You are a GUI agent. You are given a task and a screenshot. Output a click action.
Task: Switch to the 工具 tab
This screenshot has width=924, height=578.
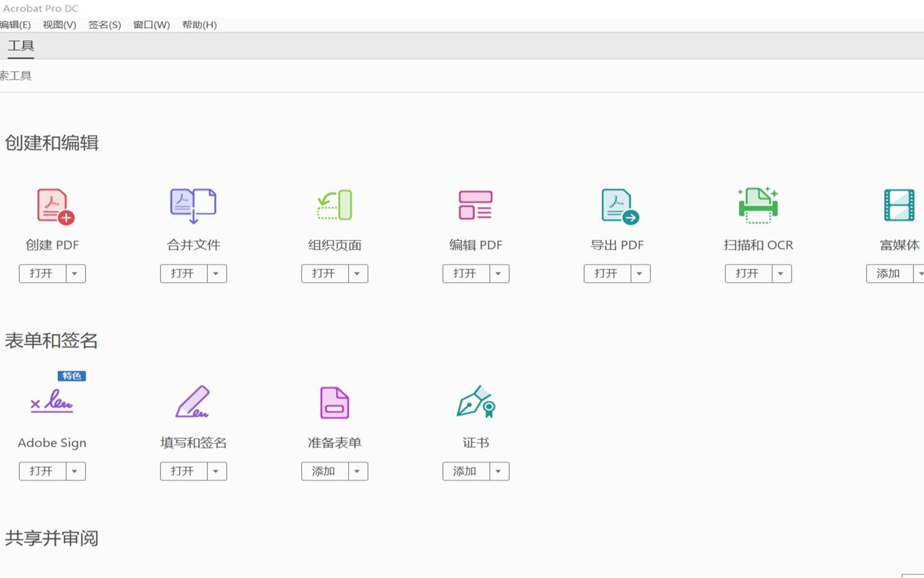pyautogui.click(x=21, y=46)
